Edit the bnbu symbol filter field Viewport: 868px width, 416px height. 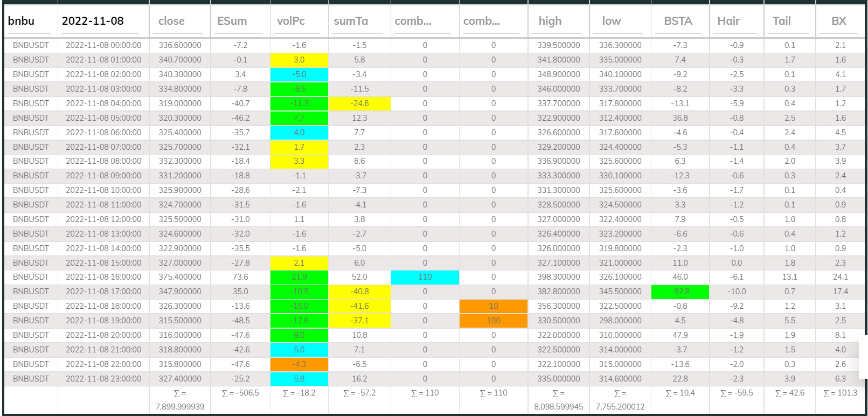point(30,21)
